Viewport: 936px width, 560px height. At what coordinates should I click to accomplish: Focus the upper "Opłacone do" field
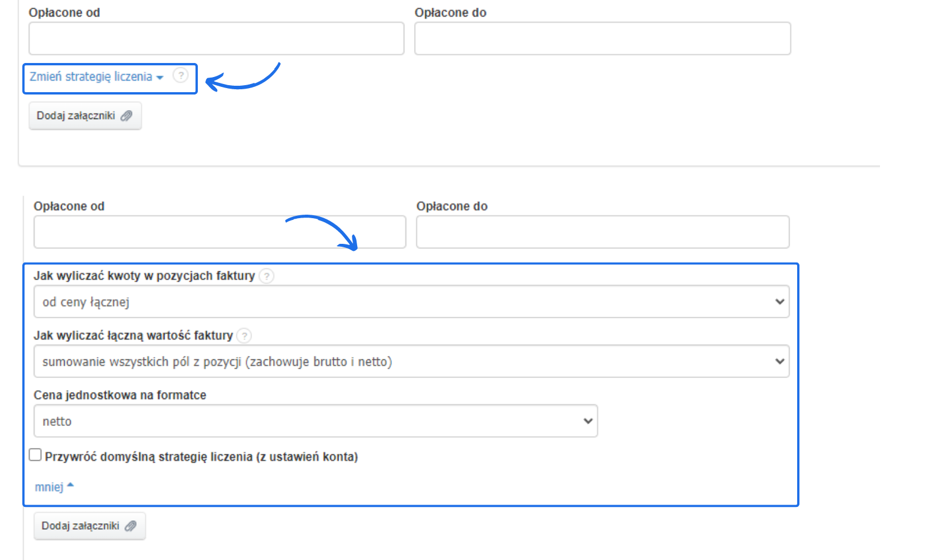coord(602,39)
